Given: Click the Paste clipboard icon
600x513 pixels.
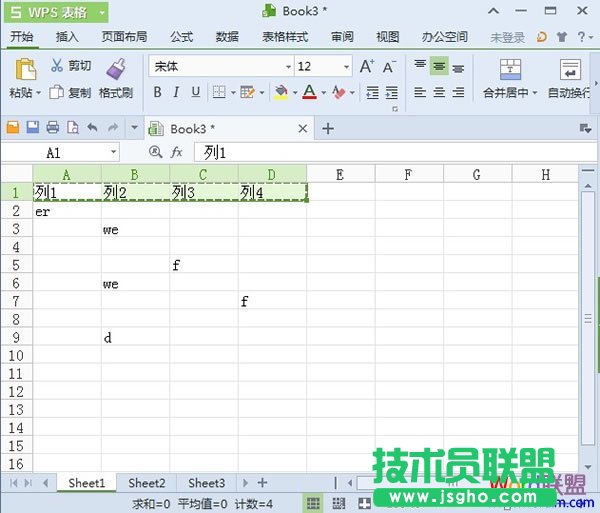Looking at the screenshot, I should [25, 69].
